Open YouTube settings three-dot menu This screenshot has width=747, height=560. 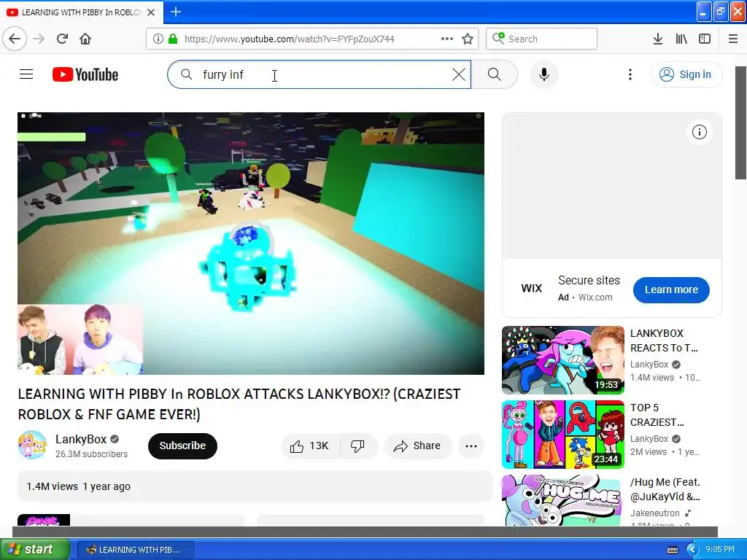pos(630,74)
